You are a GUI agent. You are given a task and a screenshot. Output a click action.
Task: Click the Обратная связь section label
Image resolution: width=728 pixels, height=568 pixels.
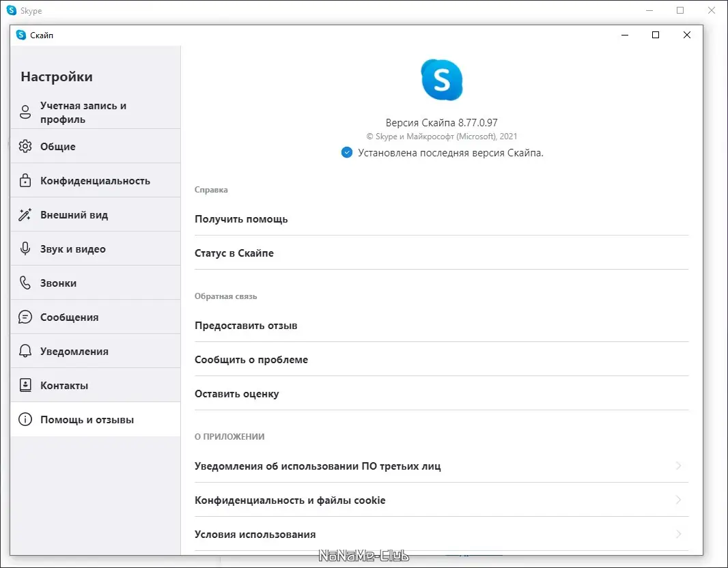coord(225,296)
